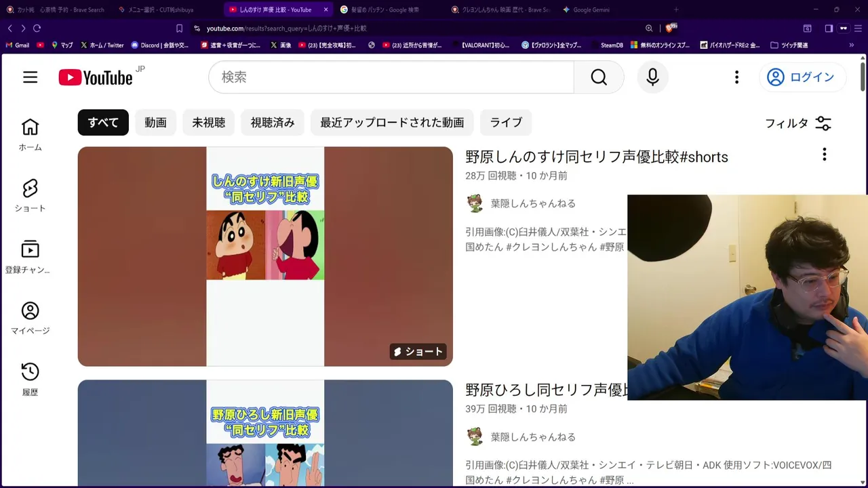Bookmark this page with the bookmark icon

click(x=179, y=28)
